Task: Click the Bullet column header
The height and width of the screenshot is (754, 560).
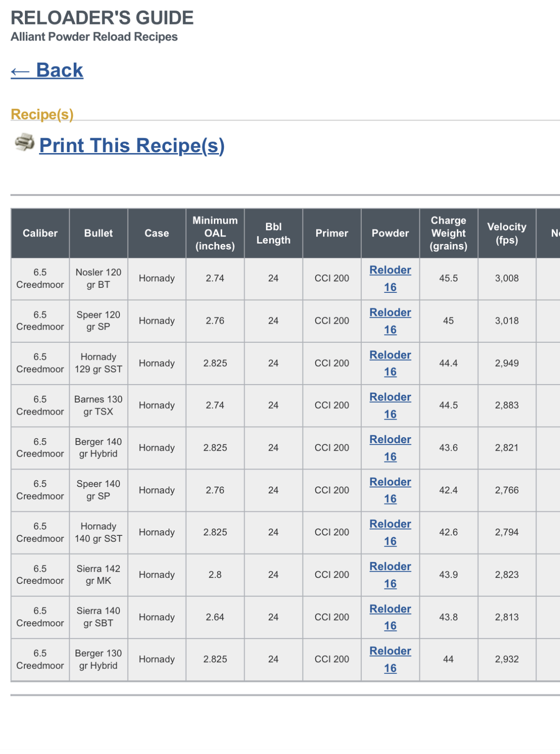Action: 98,233
